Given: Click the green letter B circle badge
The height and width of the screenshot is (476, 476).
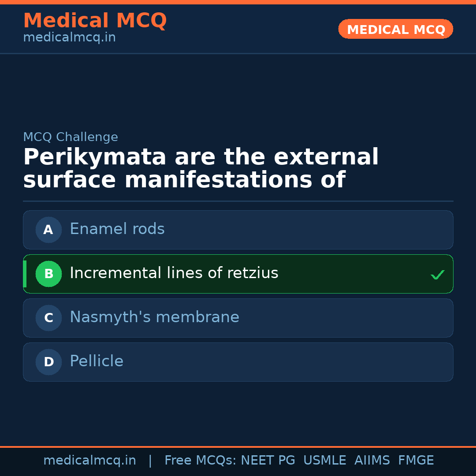Looking at the screenshot, I should point(48,274).
